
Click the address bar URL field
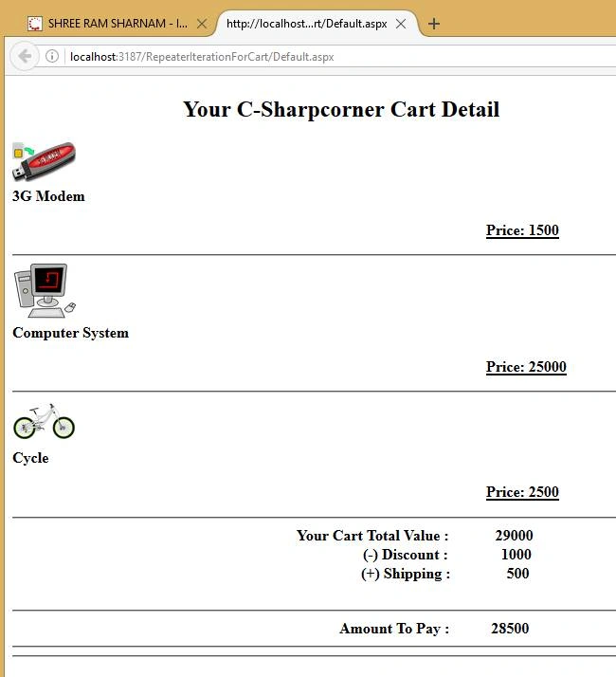click(341, 57)
